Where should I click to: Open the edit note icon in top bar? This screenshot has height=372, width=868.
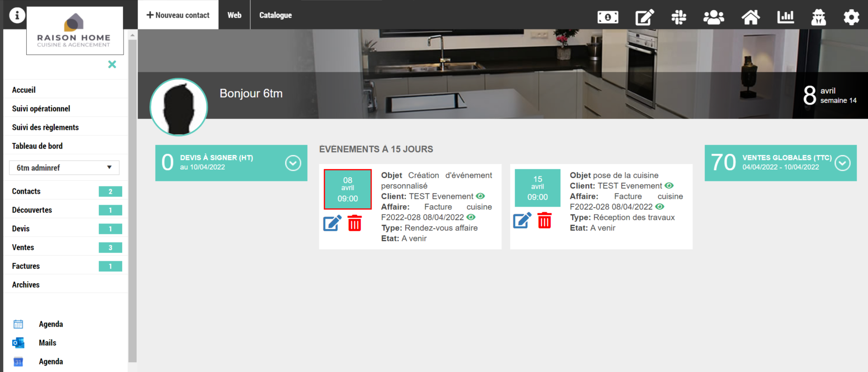pyautogui.click(x=644, y=17)
